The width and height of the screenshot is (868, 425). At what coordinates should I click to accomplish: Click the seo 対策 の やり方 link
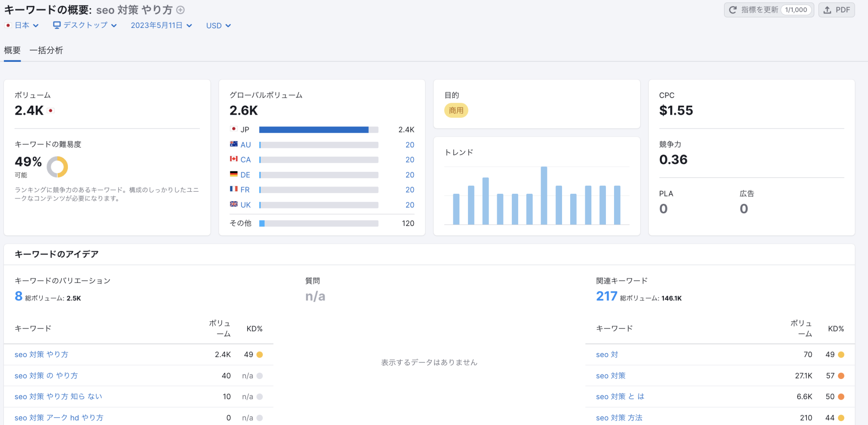pyautogui.click(x=46, y=375)
